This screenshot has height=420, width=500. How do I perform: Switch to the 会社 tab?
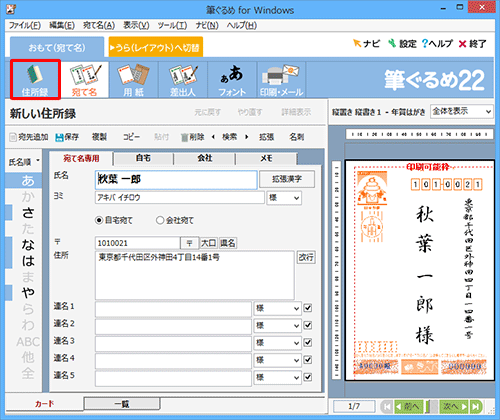click(x=205, y=158)
